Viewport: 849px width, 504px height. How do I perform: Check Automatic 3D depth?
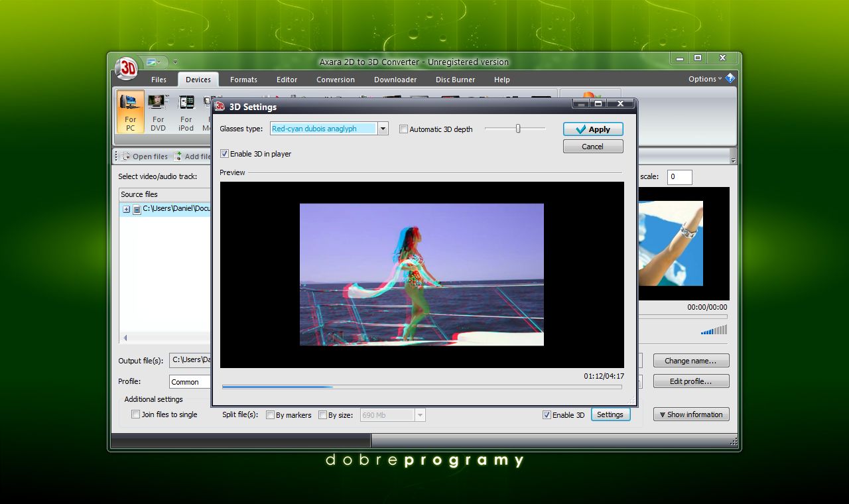pos(403,129)
